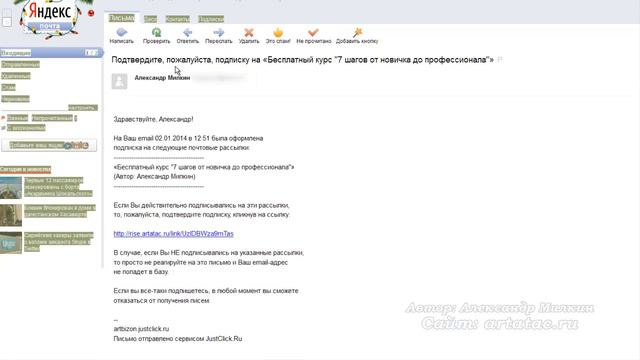The height and width of the screenshot is (360, 640).
Task: Open the Сегодня в новостях heading
Action: point(26,169)
